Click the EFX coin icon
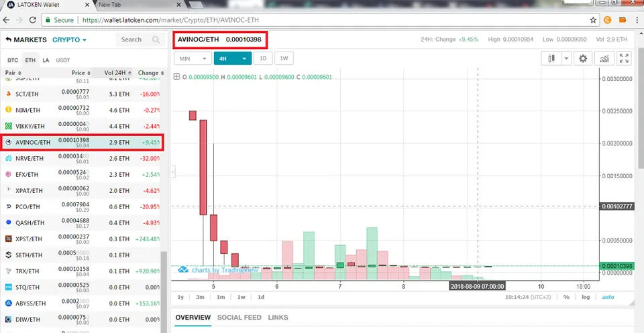644x333 pixels. tap(8, 174)
